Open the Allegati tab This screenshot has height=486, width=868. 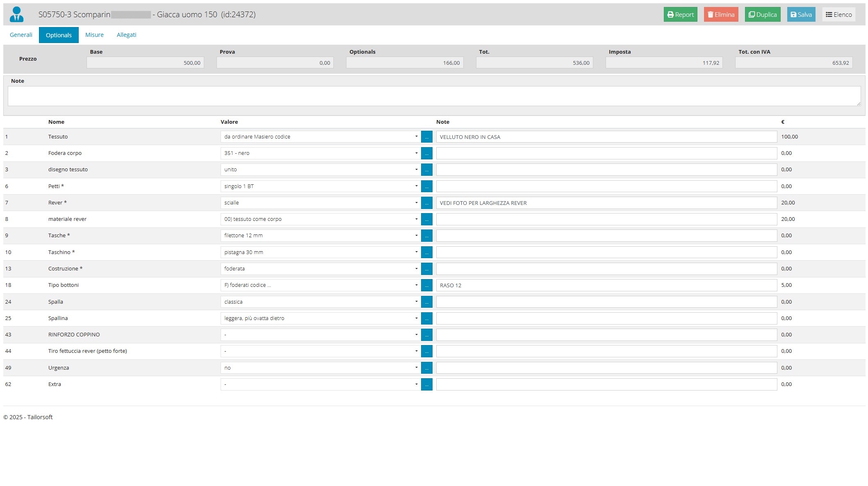pyautogui.click(x=126, y=35)
